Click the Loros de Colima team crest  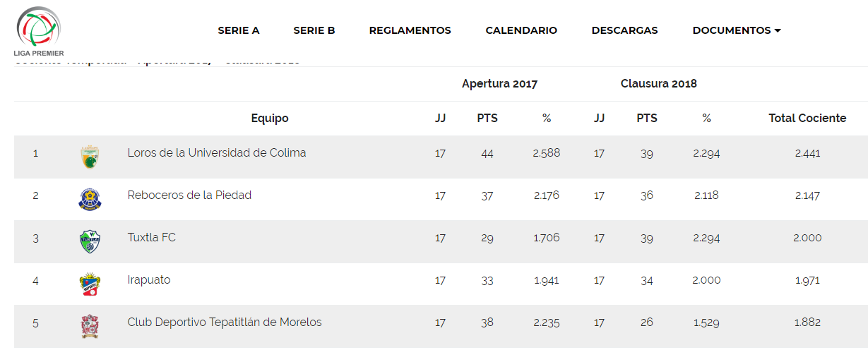90,157
